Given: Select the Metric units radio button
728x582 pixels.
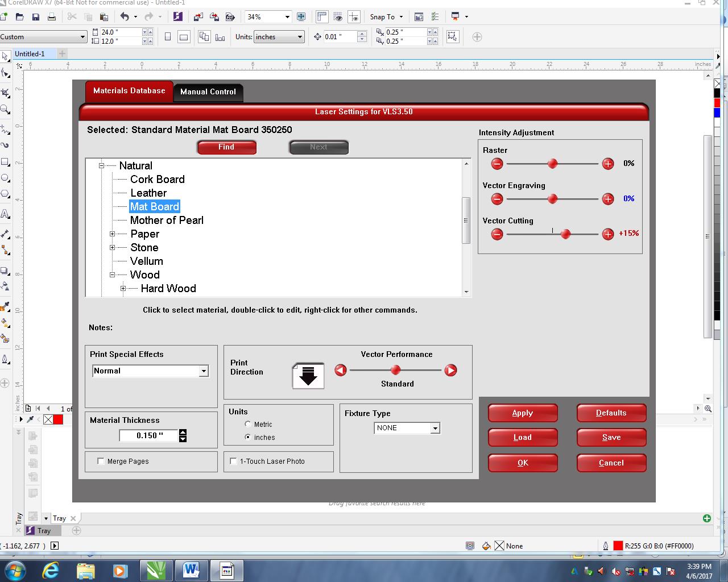Looking at the screenshot, I should [248, 424].
